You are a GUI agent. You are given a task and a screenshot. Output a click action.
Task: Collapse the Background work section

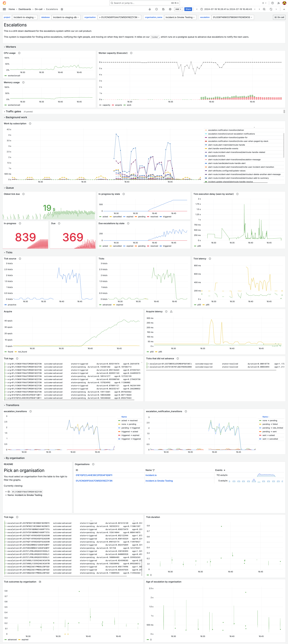[x=16, y=117]
